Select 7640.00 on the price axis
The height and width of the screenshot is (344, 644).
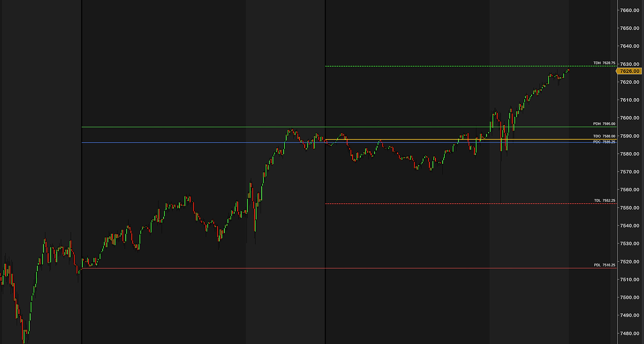tap(630, 46)
